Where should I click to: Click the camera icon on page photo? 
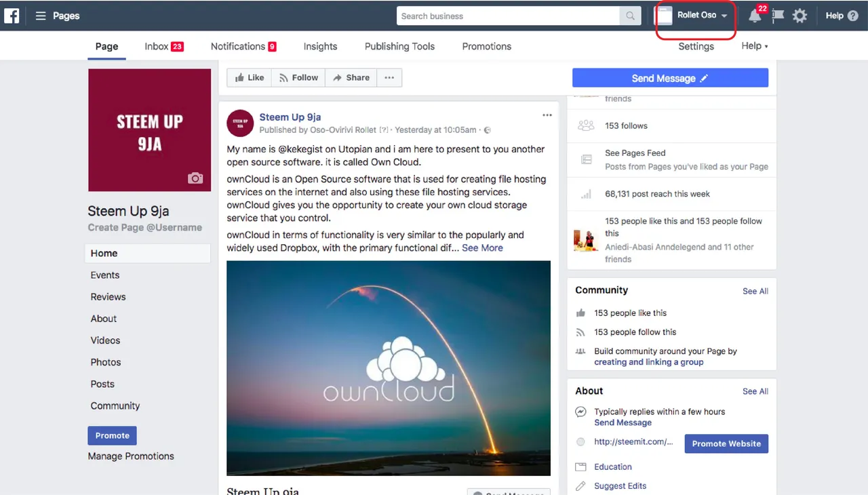(x=195, y=178)
